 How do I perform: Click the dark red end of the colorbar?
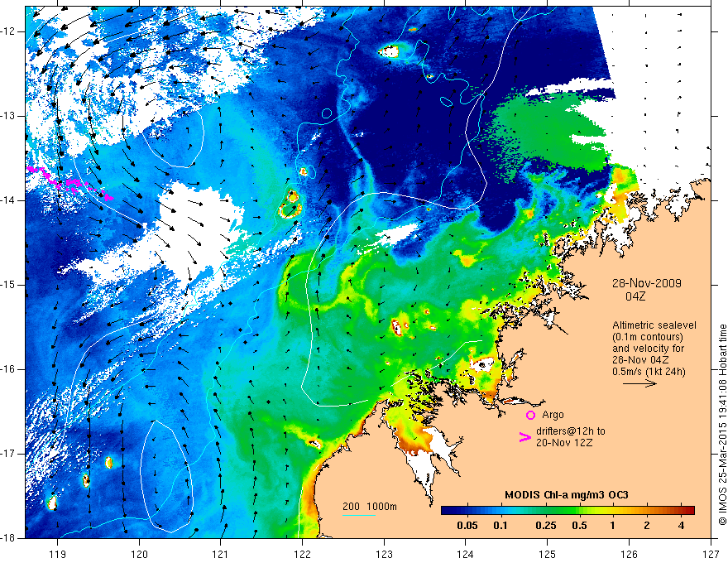(x=688, y=511)
